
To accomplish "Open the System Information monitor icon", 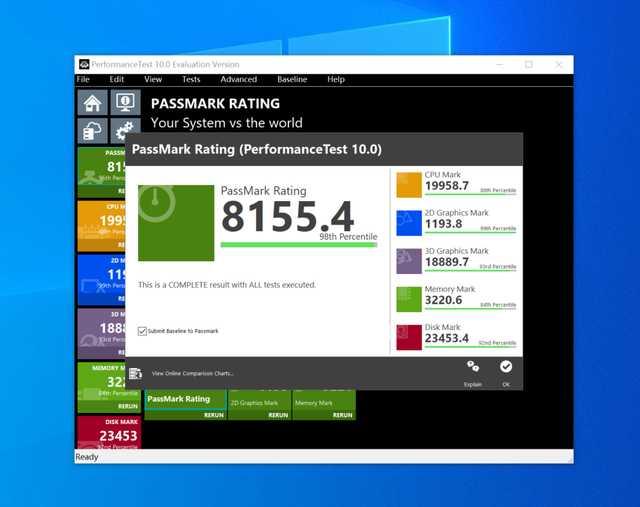I will click(x=125, y=103).
